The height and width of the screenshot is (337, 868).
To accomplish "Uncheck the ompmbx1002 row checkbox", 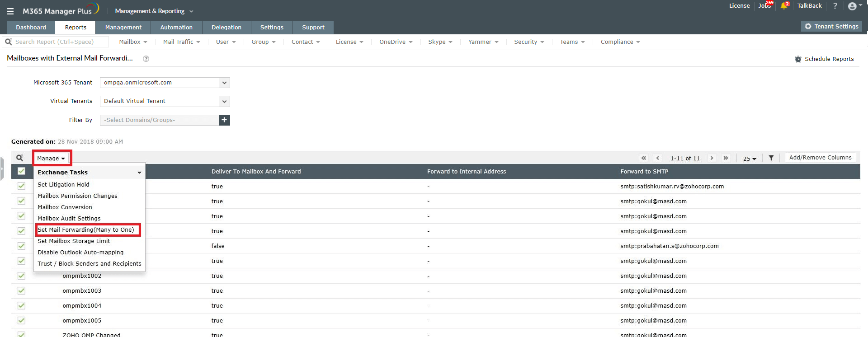I will point(21,276).
